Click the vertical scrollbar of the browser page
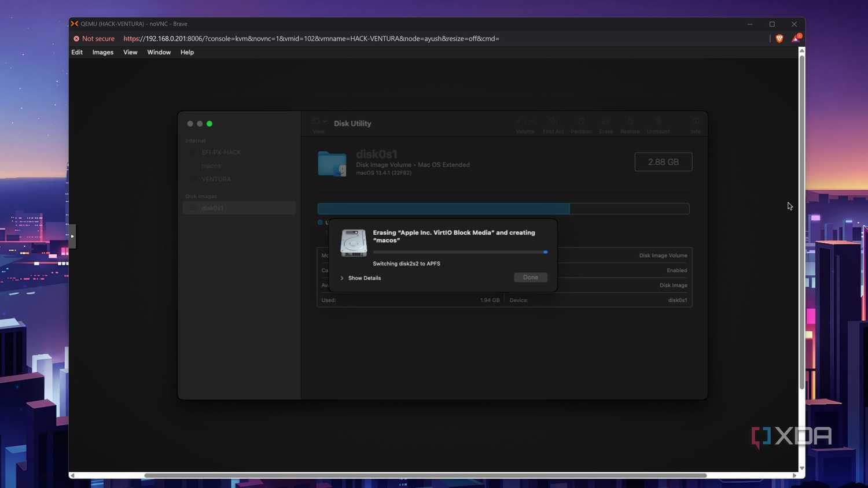 click(x=802, y=222)
